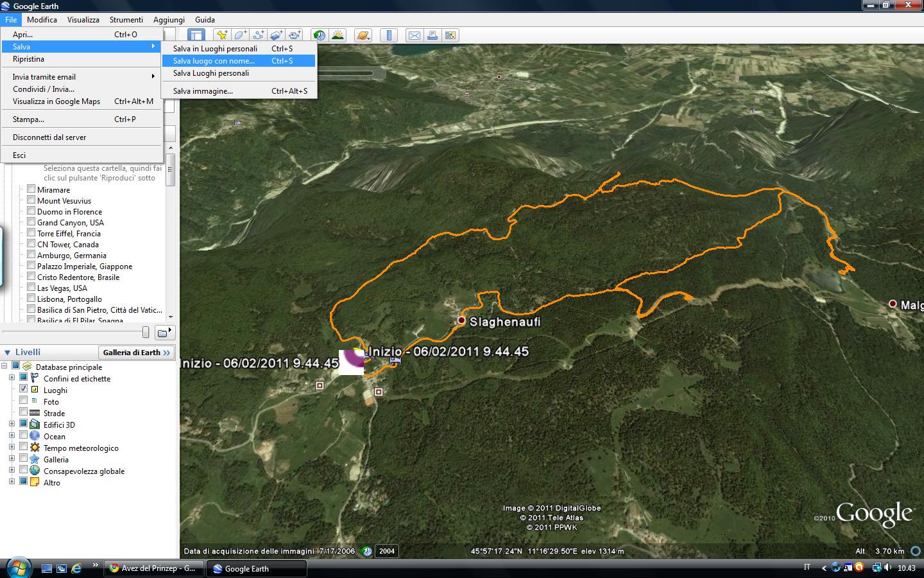
Task: Enable the Consapevolezza globale checkbox
Action: click(x=24, y=471)
